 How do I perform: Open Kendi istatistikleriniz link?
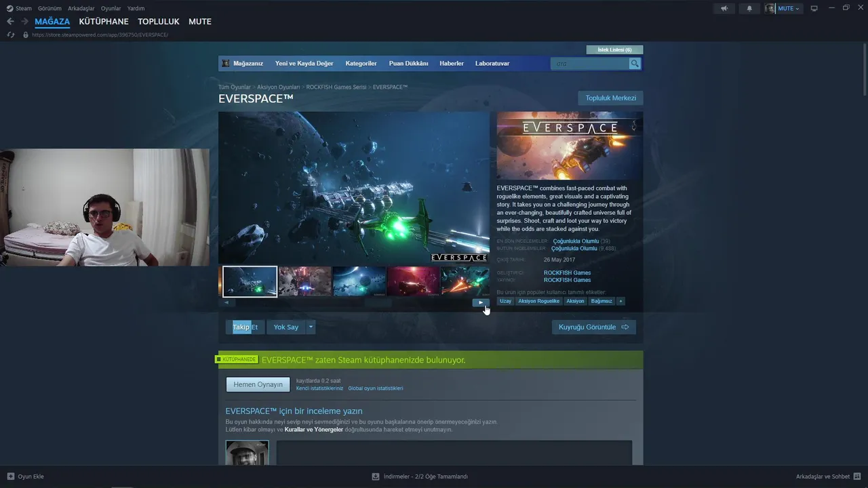(319, 388)
